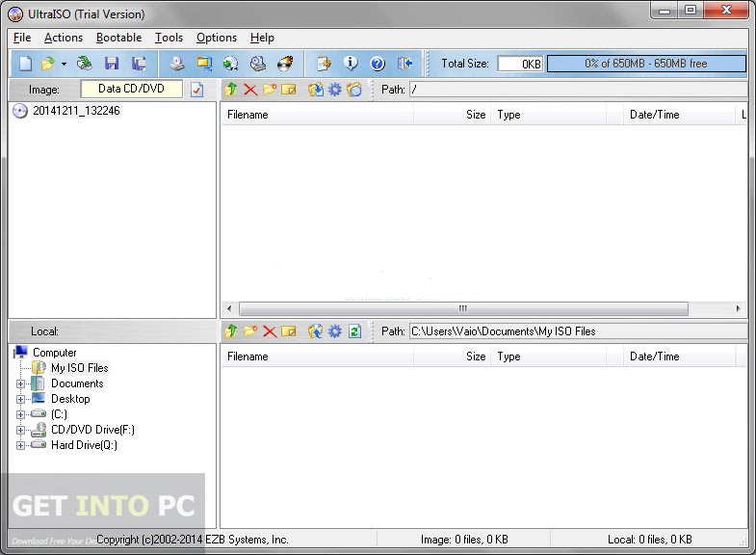Click the rename icon in Local toolbar
This screenshot has height=555, width=756.
pyautogui.click(x=289, y=331)
